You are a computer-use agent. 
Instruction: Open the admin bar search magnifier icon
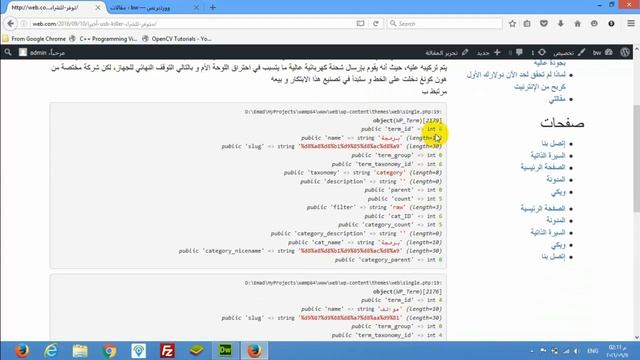coord(8,52)
